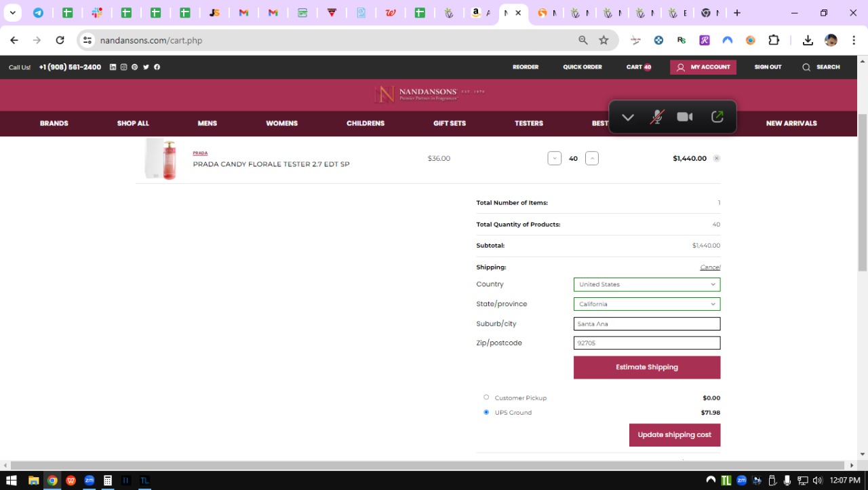The height and width of the screenshot is (490, 868).
Task: Open the Twitter social icon in header
Action: pyautogui.click(x=146, y=67)
